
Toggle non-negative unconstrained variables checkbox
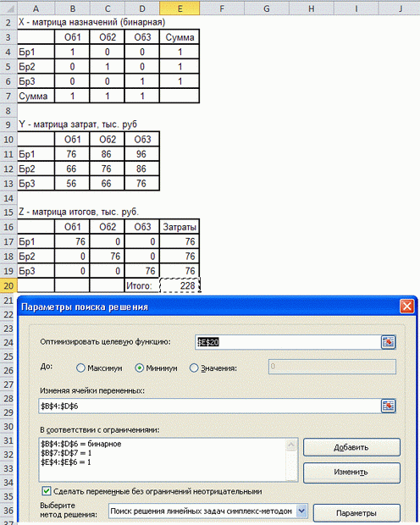click(x=47, y=491)
